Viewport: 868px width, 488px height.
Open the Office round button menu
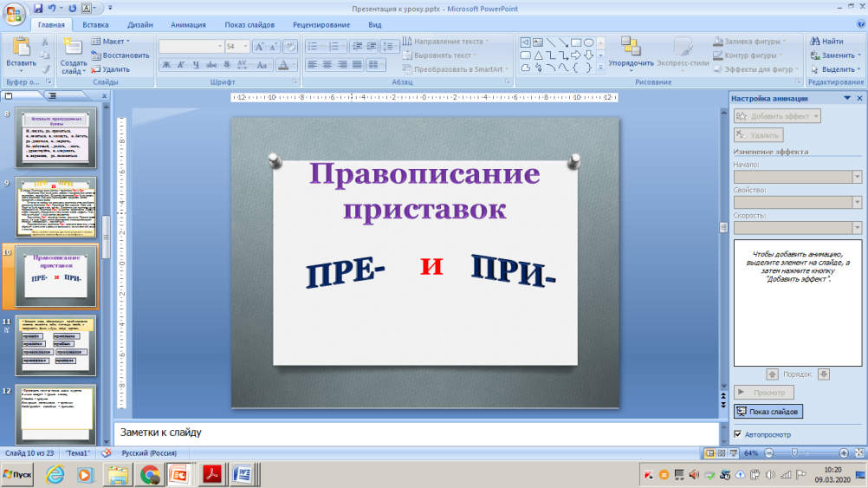point(13,14)
